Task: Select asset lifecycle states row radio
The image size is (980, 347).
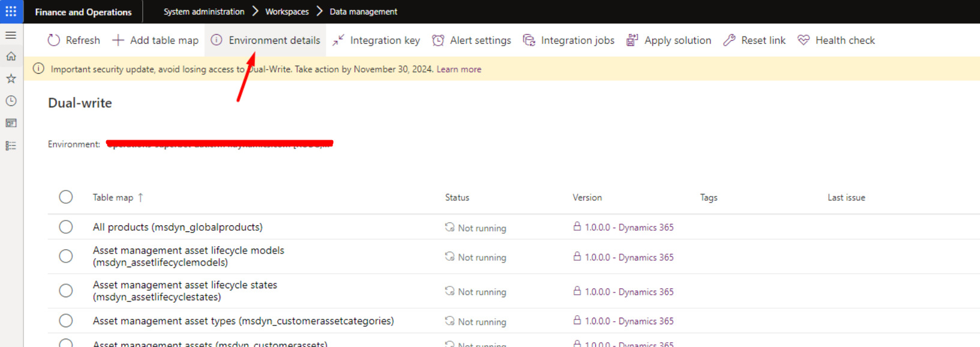Action: [x=66, y=291]
